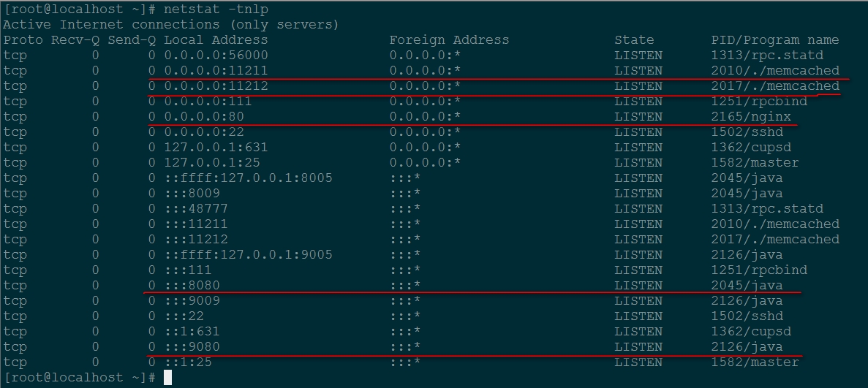868x388 pixels.
Task: Select IPv6 local address :::11212
Action: pyautogui.click(x=196, y=240)
